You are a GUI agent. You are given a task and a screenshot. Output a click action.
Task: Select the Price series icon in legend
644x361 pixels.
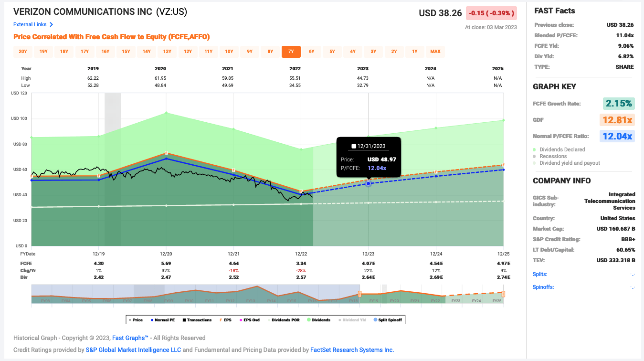point(131,319)
